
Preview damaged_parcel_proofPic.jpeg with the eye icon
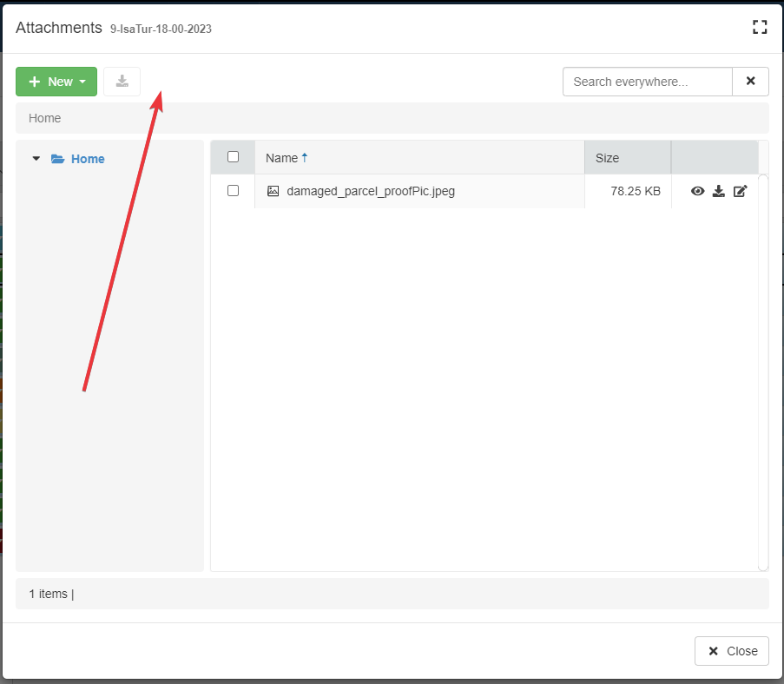point(697,191)
